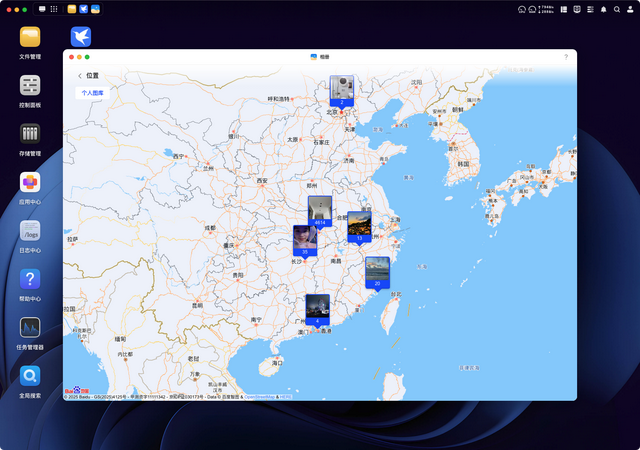Click the 太原 city label on map
Image resolution: width=640 pixels, height=450 pixels.
292,140
